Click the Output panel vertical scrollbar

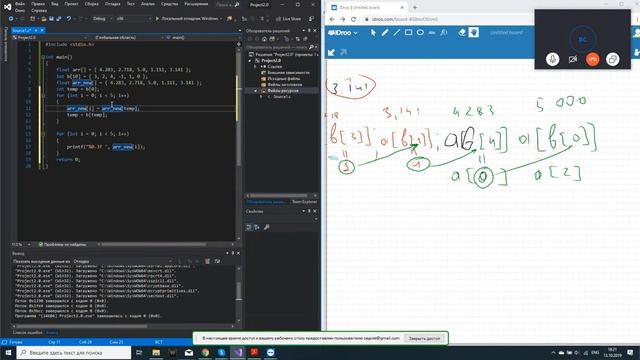point(238,295)
